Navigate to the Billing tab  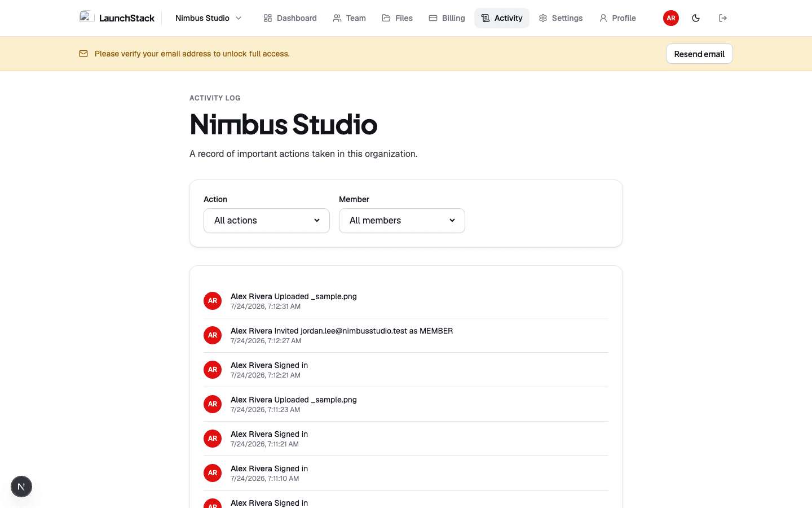[447, 18]
